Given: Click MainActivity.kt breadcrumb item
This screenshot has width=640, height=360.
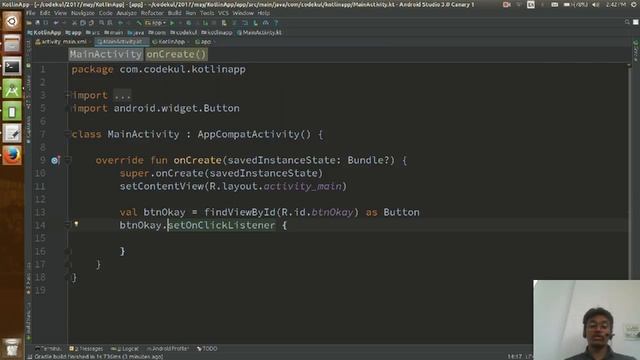Looking at the screenshot, I should pos(259,33).
